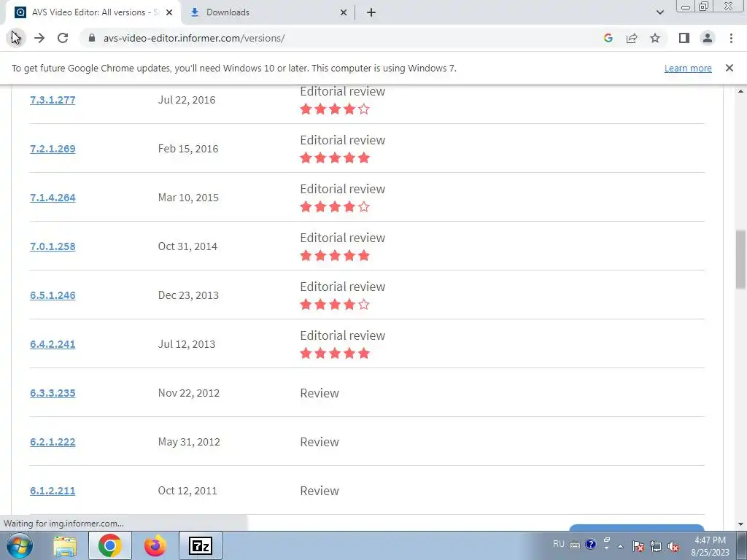Expand the tab search dropdown arrow

point(659,12)
